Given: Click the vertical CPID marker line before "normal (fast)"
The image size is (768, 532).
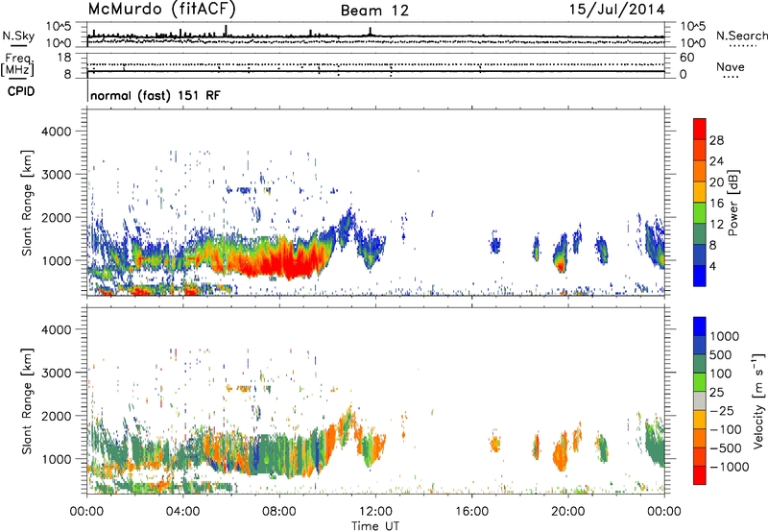Looking at the screenshot, I should click(87, 91).
